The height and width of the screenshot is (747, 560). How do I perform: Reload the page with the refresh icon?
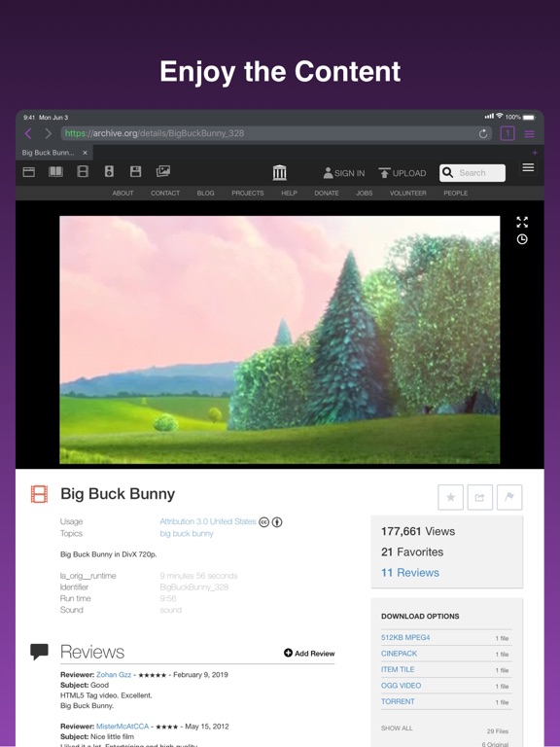click(x=483, y=134)
